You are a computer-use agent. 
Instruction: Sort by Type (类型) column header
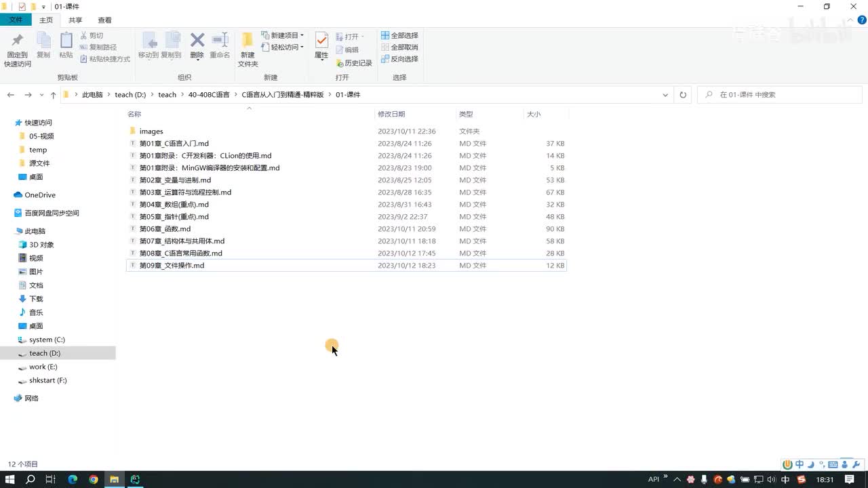pos(466,115)
